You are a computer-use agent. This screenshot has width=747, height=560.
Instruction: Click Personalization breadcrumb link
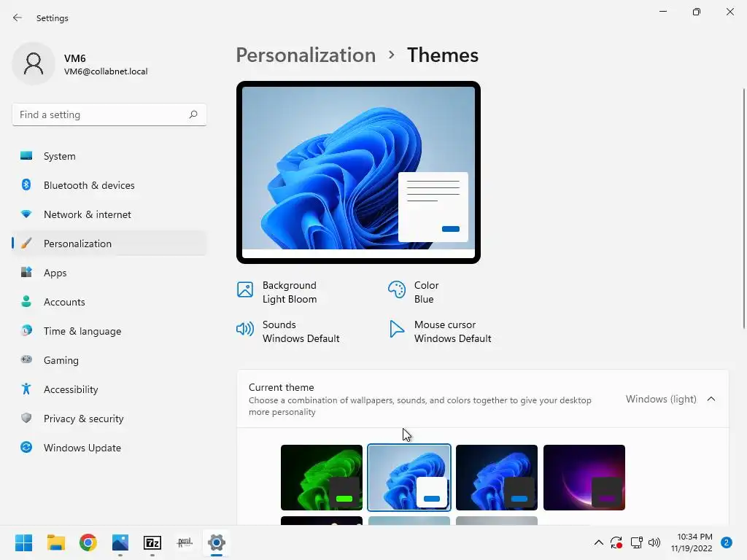[306, 55]
